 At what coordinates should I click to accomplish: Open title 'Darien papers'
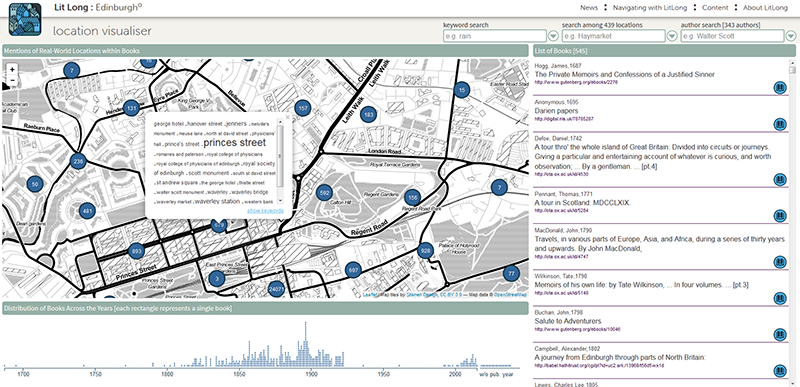tap(557, 111)
